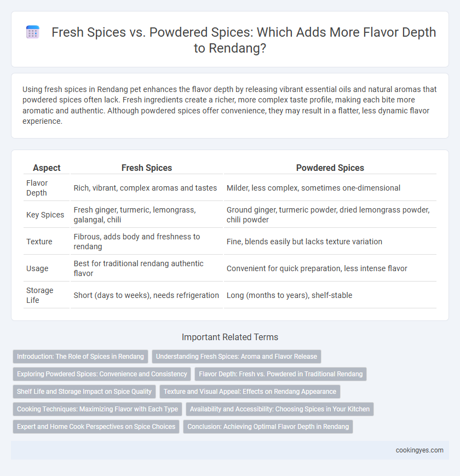Open 'Texture and Visual Appeal' tag
This screenshot has height=476, width=460.
click(250, 392)
